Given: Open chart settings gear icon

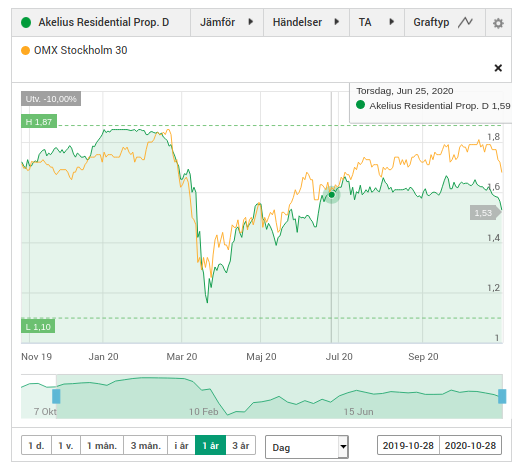Looking at the screenshot, I should click(x=498, y=23).
